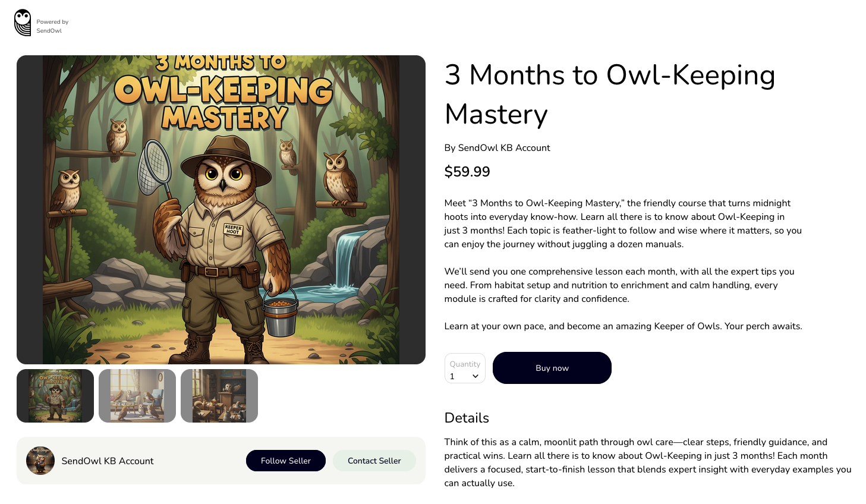Click the paragraph starting "Meet “3 Months"
Screen dimensions: 866x504
pyautogui.click(x=623, y=223)
